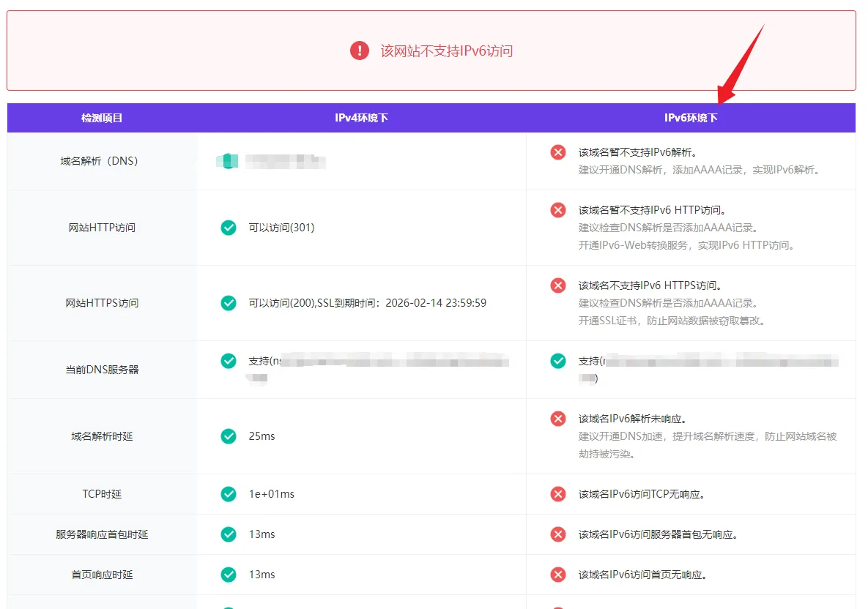Click the red exclamation warning icon
868x609 pixels.
(x=359, y=51)
